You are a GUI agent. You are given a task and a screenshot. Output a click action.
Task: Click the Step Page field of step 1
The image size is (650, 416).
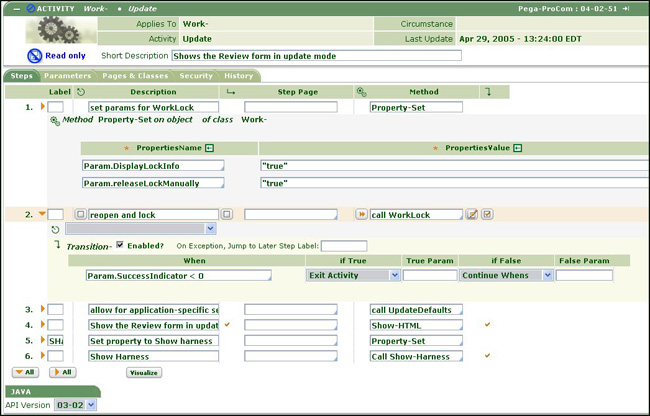tap(291, 107)
